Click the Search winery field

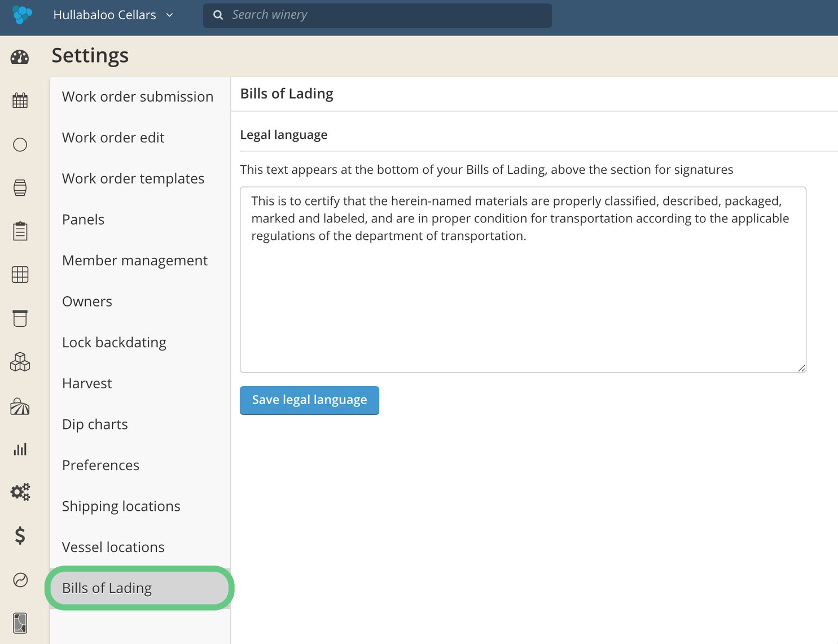pyautogui.click(x=377, y=15)
